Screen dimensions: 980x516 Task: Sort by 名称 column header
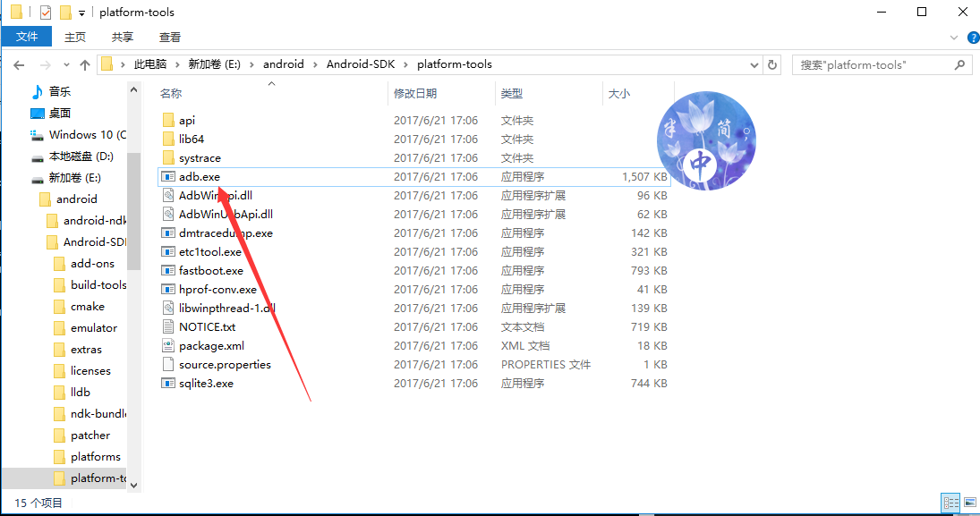(171, 94)
